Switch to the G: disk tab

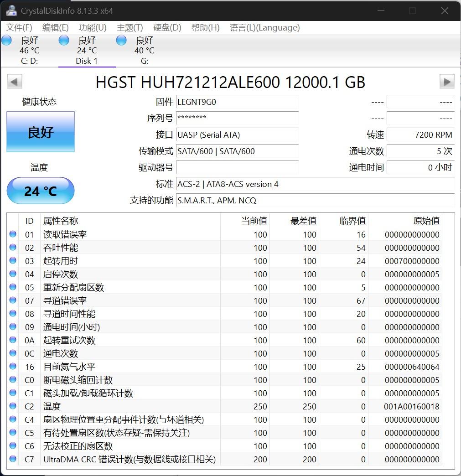tap(144, 51)
